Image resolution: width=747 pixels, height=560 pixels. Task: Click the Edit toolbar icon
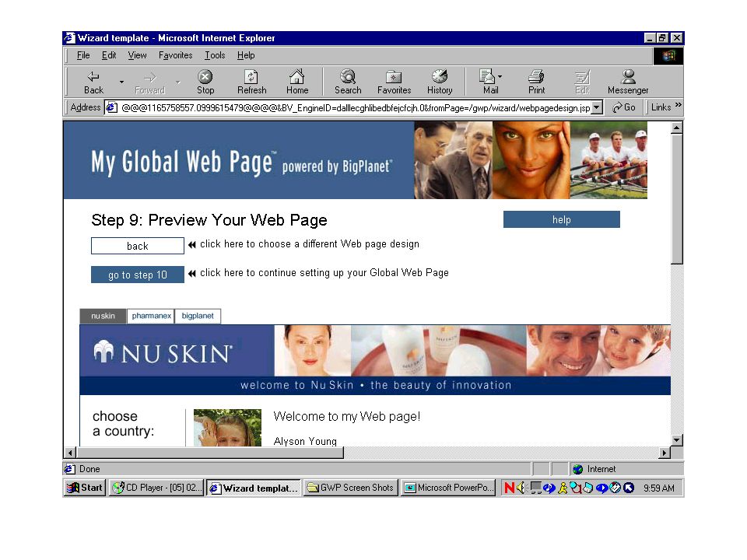[582, 82]
